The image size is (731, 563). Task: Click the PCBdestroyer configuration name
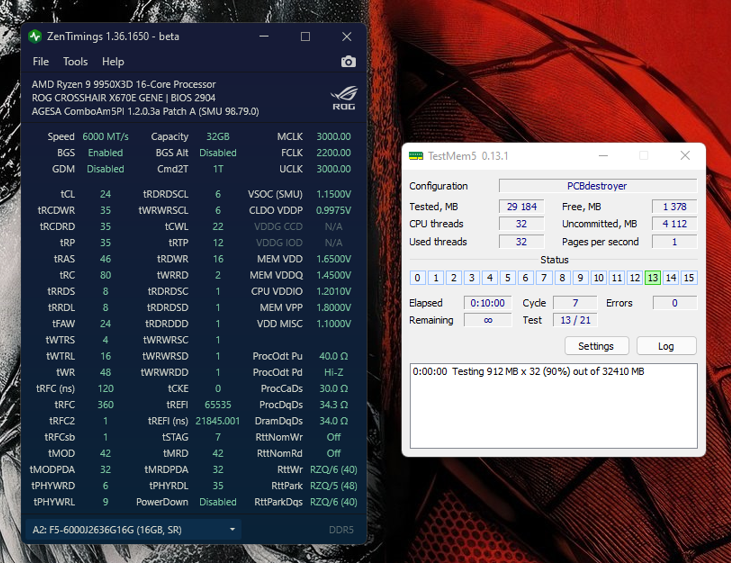tap(597, 186)
